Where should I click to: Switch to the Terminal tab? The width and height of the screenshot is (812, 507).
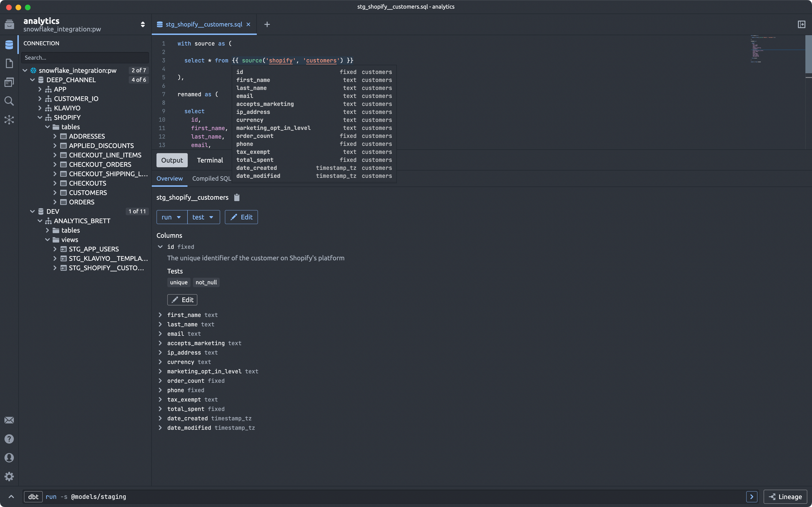pos(210,160)
